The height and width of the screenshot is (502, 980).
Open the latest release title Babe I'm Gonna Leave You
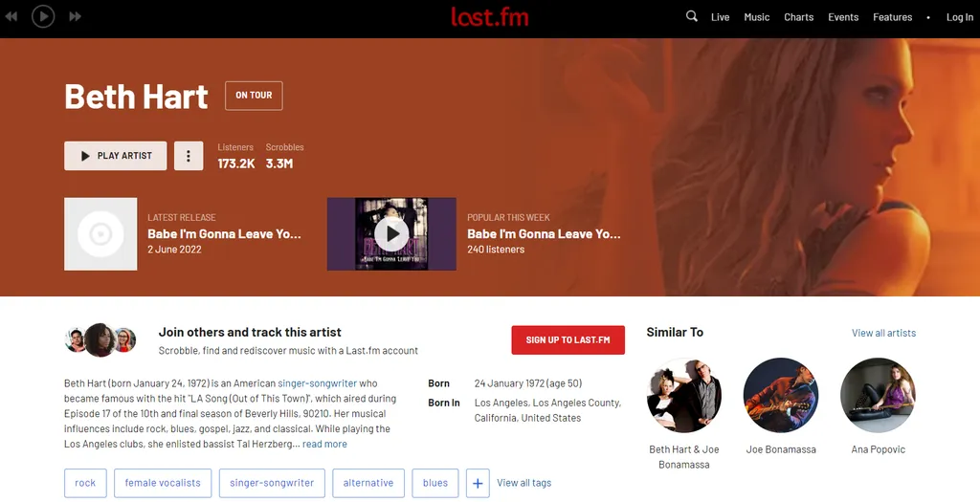click(224, 234)
